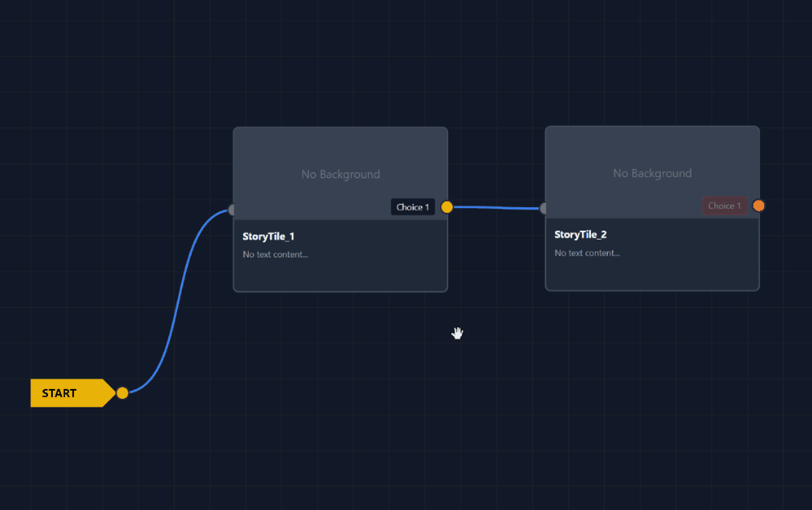Screen dimensions: 812x510
Task: Select the blue link between StoryTile_1 and StoryTile_2
Action: point(496,208)
